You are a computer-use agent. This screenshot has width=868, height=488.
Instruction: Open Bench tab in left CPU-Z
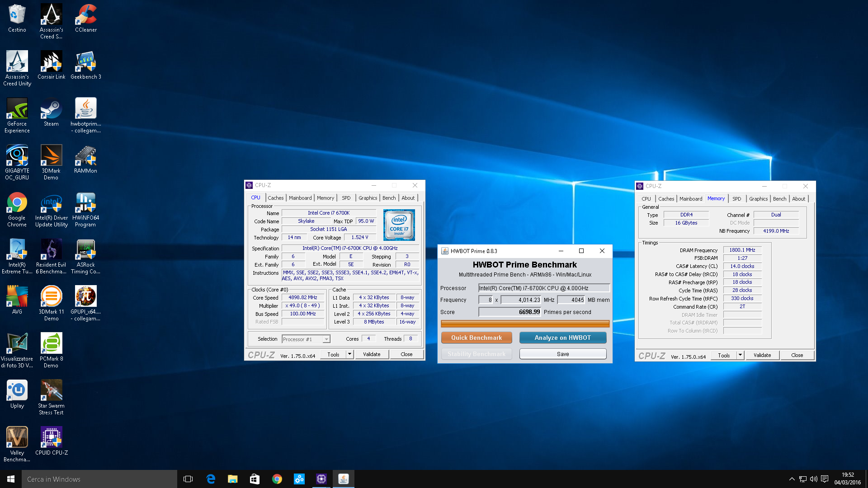click(x=389, y=198)
